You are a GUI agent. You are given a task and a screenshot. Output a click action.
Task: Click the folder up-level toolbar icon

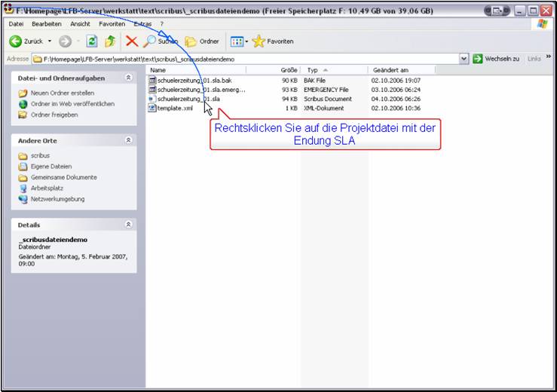tap(110, 41)
